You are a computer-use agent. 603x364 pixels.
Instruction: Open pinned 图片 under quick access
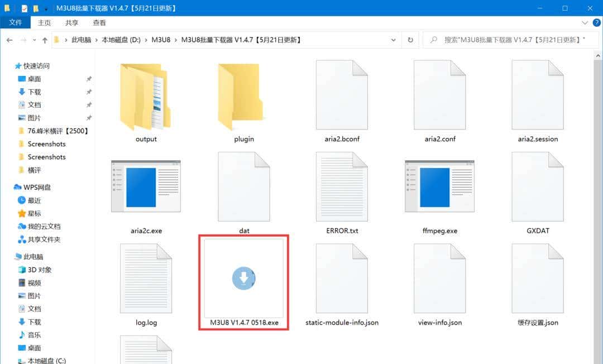pos(34,118)
